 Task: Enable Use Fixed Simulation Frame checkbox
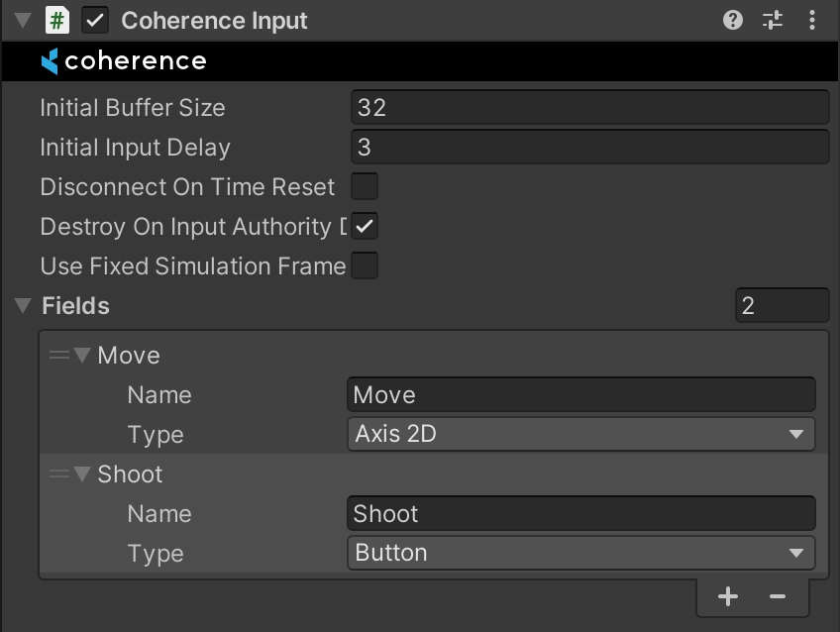pos(365,265)
